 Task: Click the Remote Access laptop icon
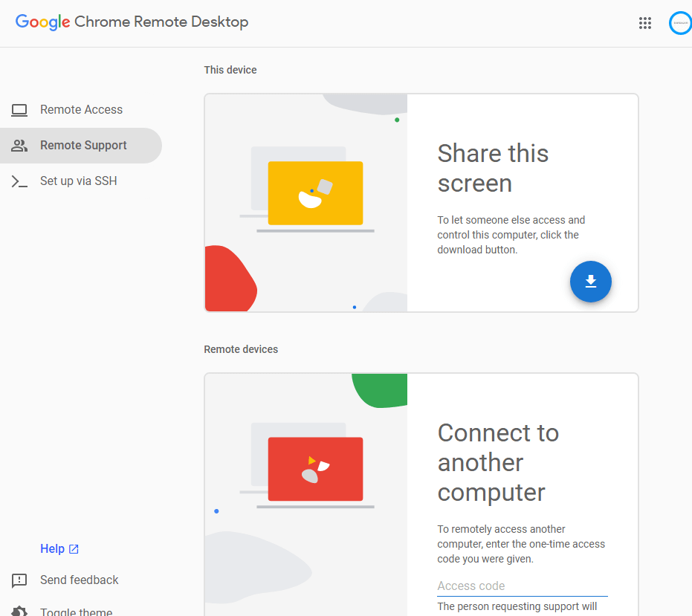tap(19, 110)
